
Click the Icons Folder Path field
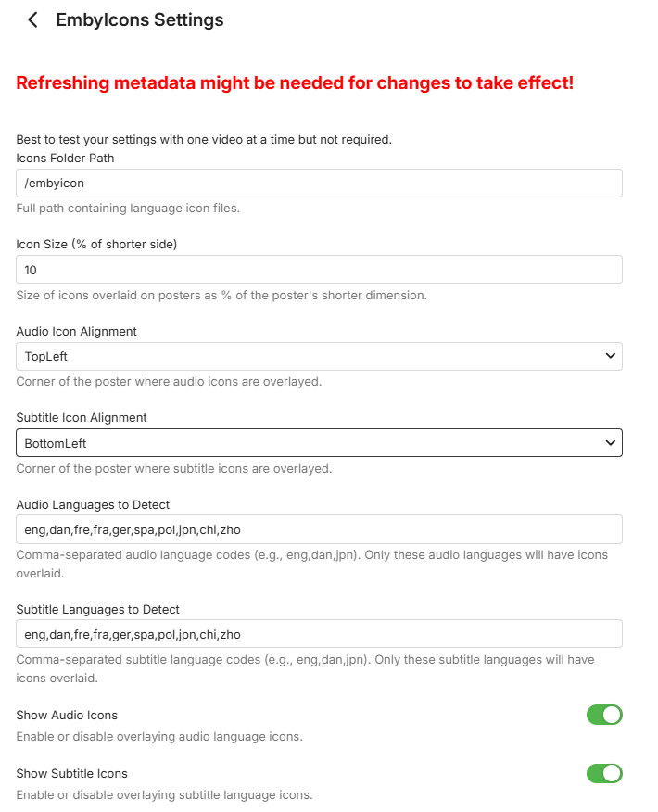tap(319, 183)
